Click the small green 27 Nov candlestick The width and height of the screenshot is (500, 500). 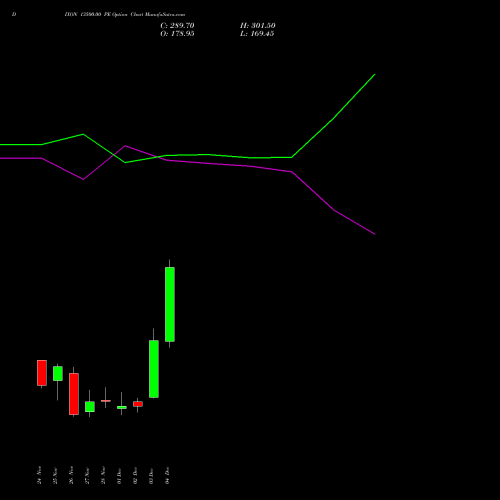pos(90,406)
